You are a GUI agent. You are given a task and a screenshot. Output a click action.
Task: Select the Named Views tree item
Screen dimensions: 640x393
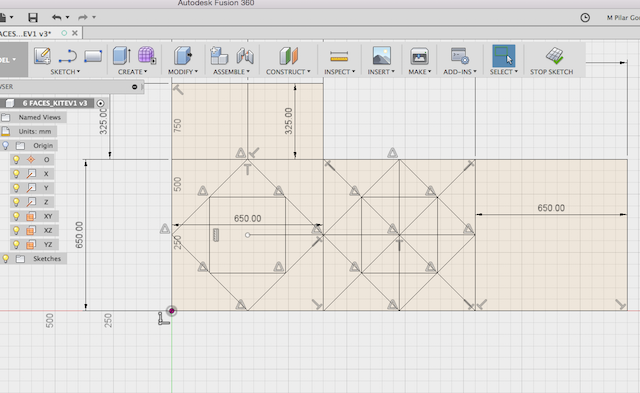40,118
